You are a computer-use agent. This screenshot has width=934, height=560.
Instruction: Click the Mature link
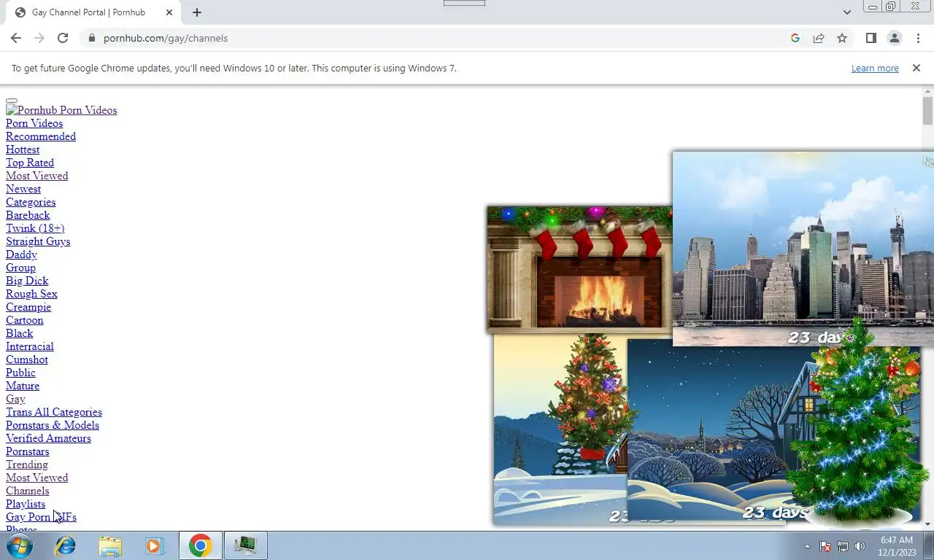23,386
